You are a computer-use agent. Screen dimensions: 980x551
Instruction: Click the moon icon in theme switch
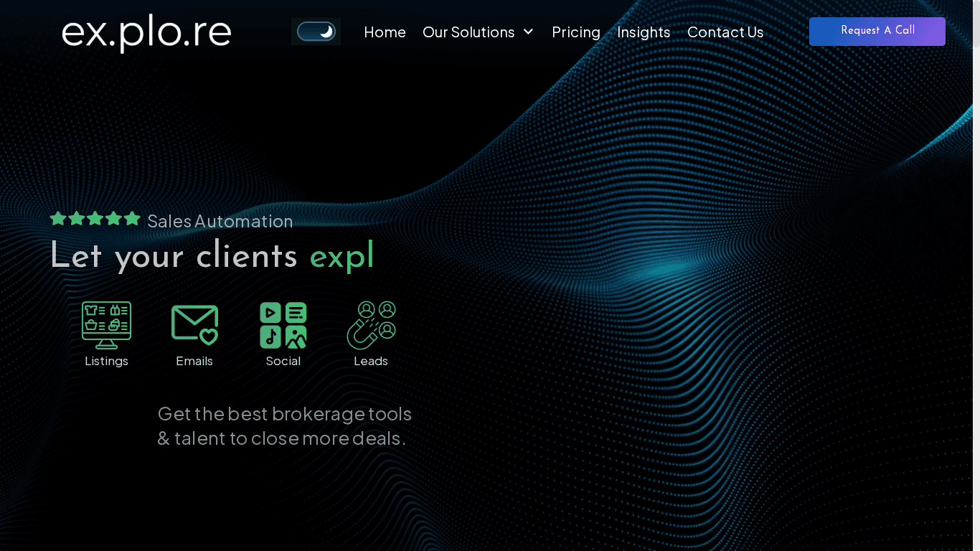click(x=326, y=32)
